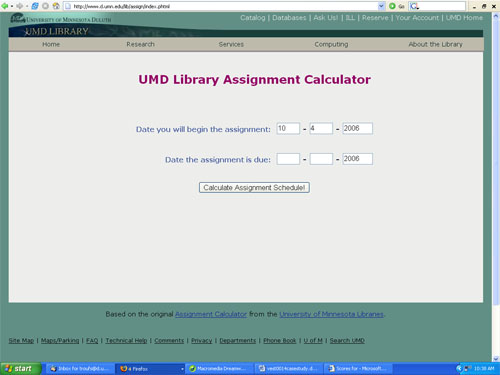Open the Search UMD footer link
Viewport: 500px width, 375px height.
pos(347,340)
